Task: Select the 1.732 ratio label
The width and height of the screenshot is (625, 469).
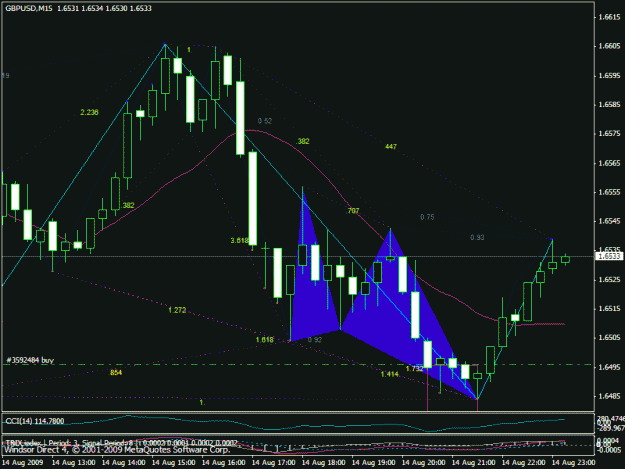Action: pyautogui.click(x=414, y=369)
